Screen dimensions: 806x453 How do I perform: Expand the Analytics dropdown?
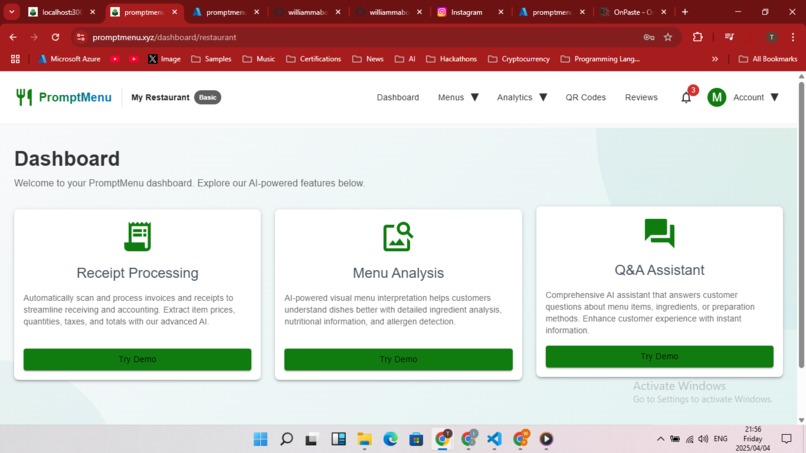(x=522, y=97)
